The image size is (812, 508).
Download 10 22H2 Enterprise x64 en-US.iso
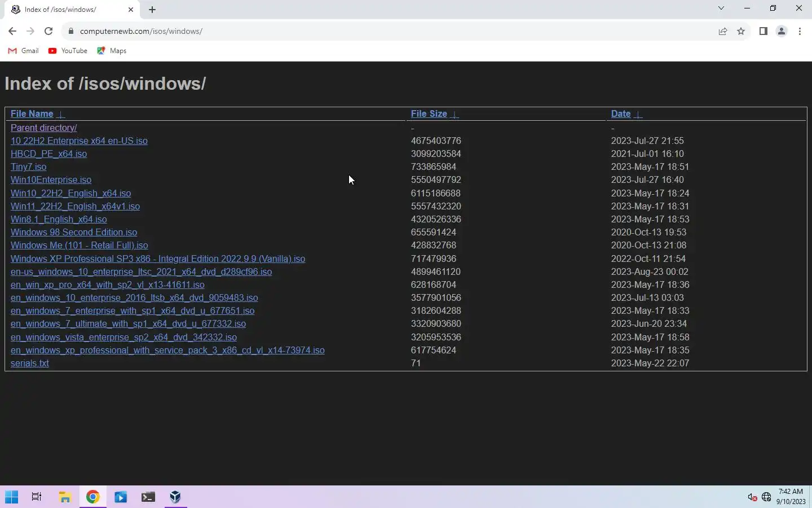tap(79, 141)
